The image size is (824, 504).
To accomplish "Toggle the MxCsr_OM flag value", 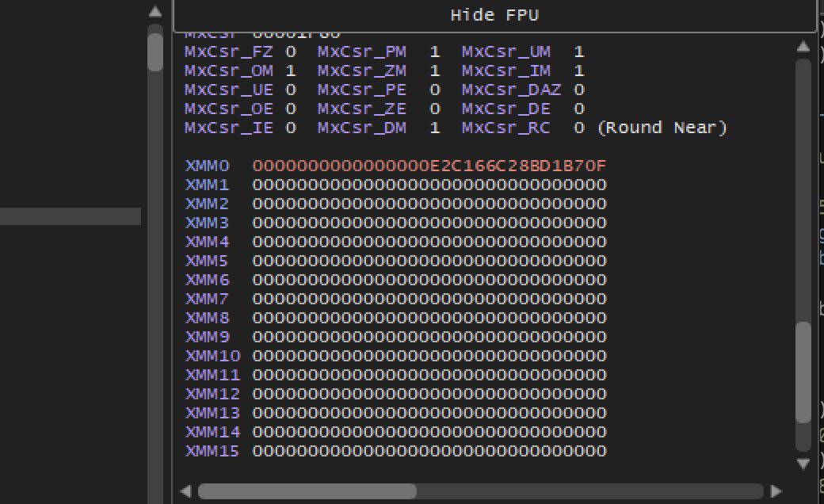I will pyautogui.click(x=291, y=71).
